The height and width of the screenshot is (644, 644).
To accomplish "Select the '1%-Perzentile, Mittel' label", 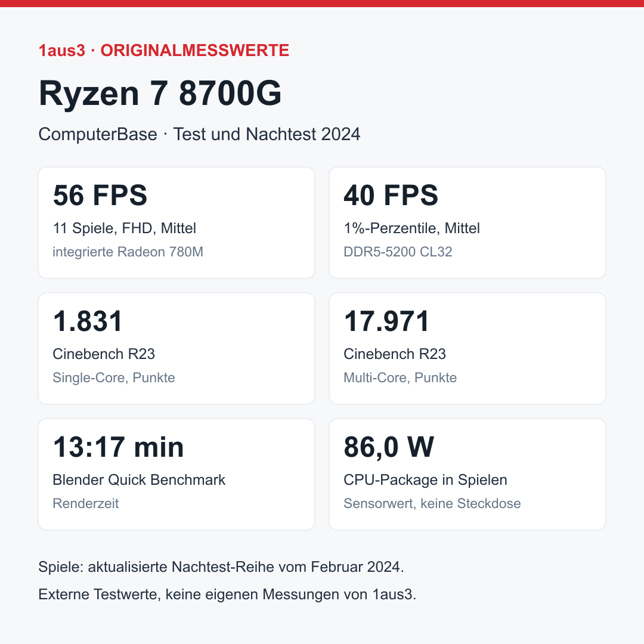I will (411, 228).
